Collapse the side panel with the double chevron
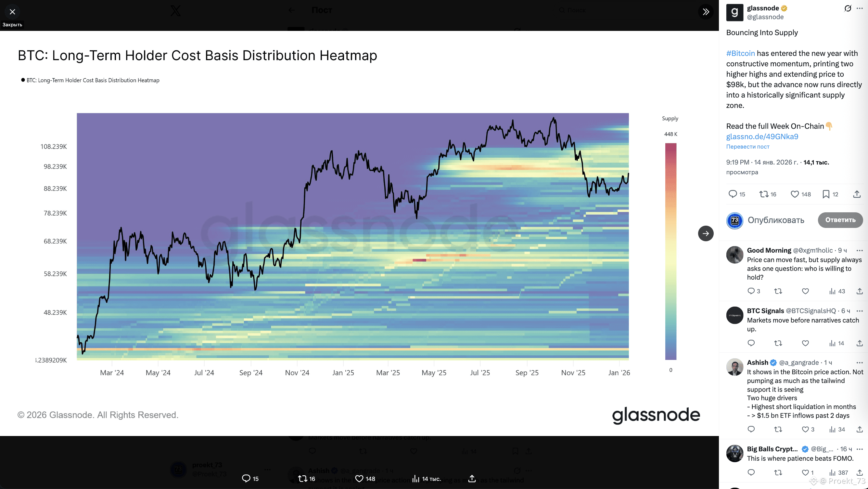Image resolution: width=868 pixels, height=489 pixels. click(706, 12)
